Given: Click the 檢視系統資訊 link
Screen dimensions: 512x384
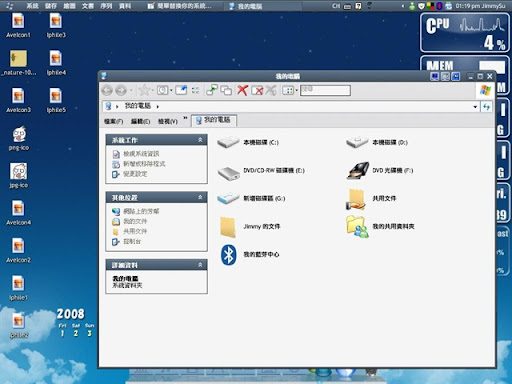Looking at the screenshot, I should [141, 154].
